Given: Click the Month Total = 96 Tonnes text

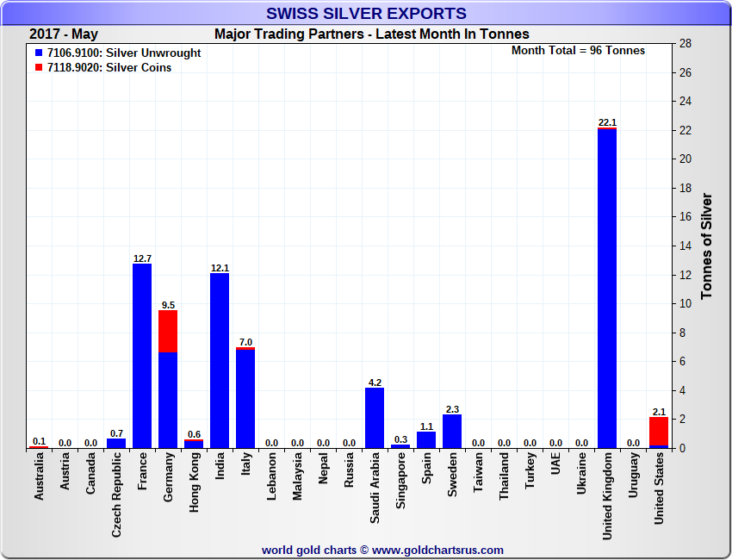Looking at the screenshot, I should (578, 51).
